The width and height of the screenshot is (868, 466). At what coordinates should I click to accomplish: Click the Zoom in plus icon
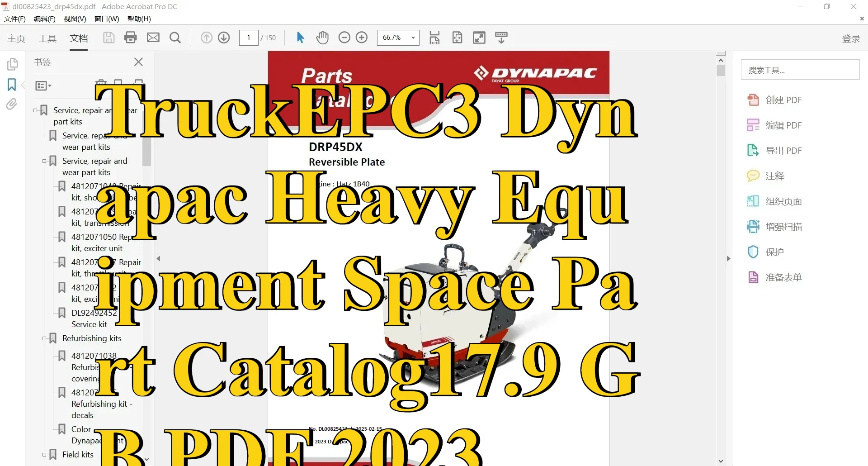point(362,38)
